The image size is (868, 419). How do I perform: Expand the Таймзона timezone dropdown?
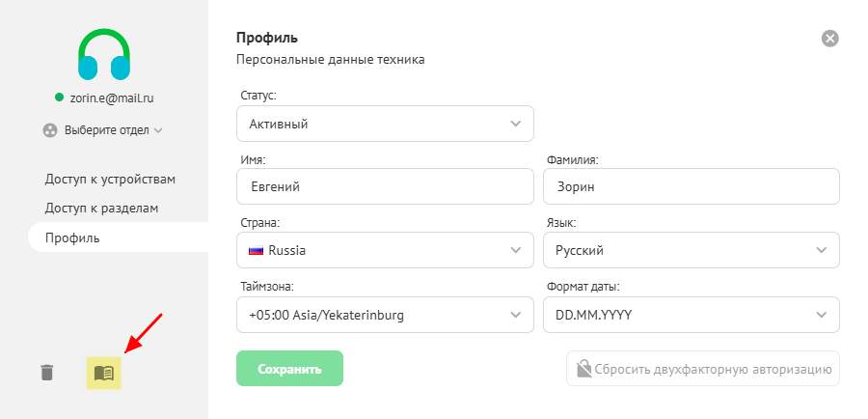click(x=385, y=315)
